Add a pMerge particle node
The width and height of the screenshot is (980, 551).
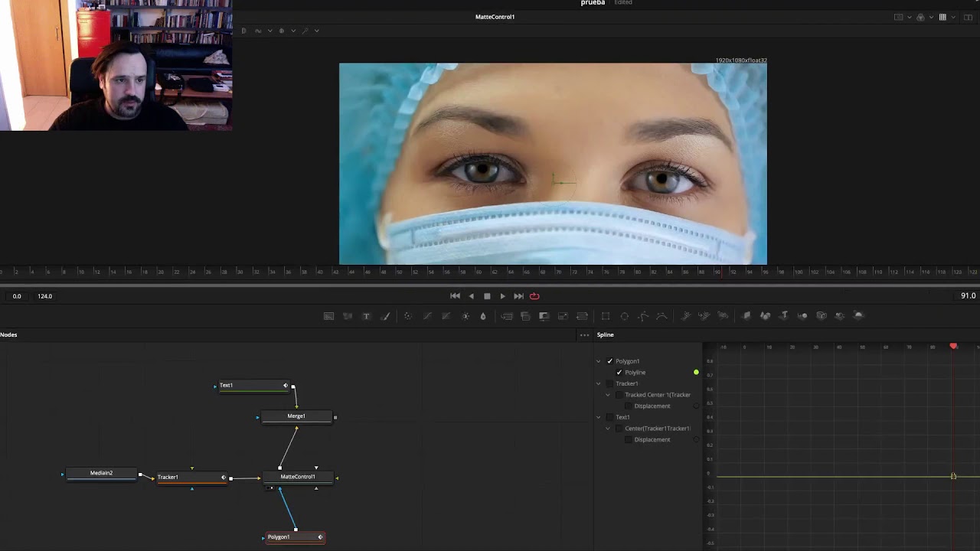[x=704, y=316]
